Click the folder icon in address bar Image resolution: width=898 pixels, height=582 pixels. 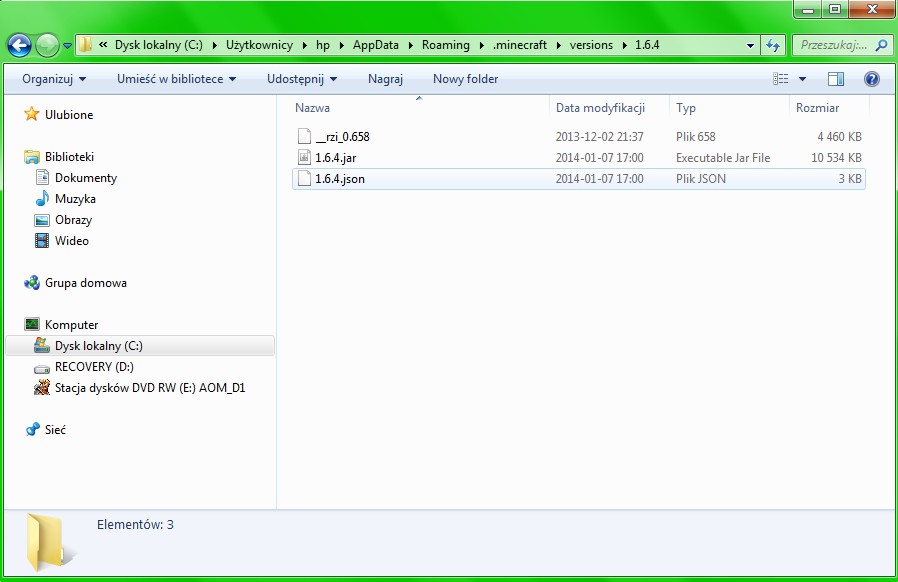coord(85,45)
